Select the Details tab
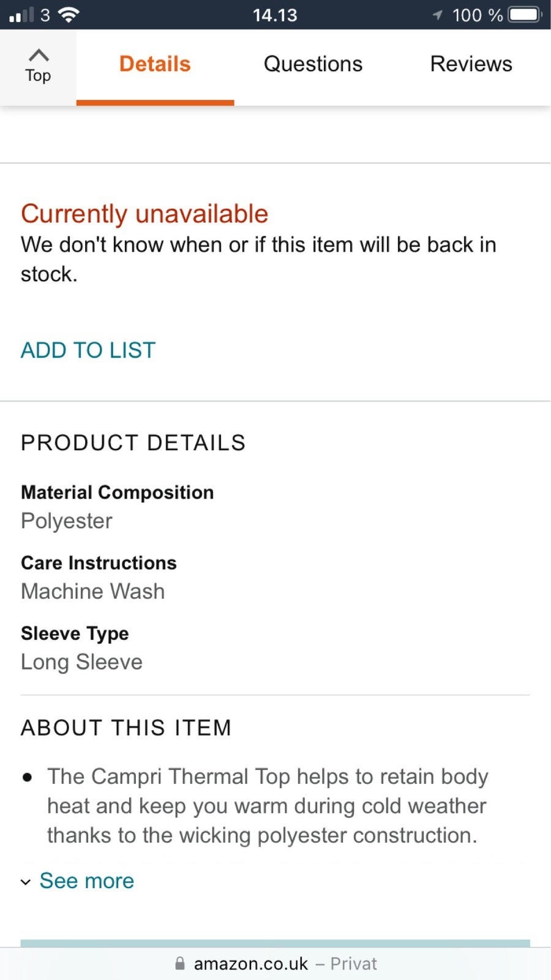This screenshot has width=551, height=980. click(x=155, y=64)
